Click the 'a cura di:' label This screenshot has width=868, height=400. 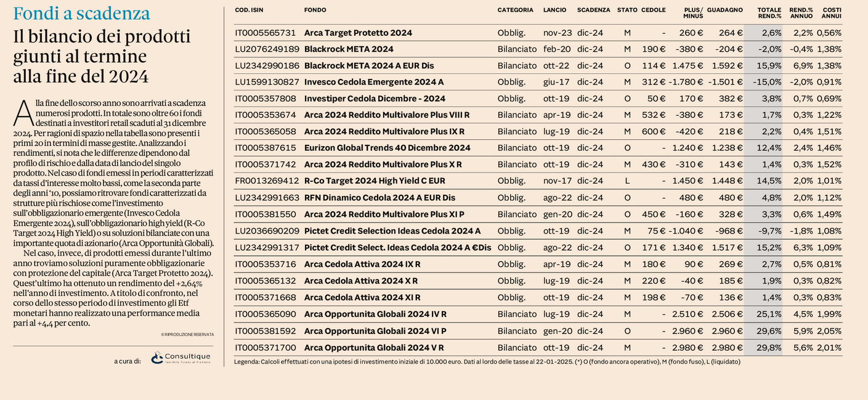128,361
